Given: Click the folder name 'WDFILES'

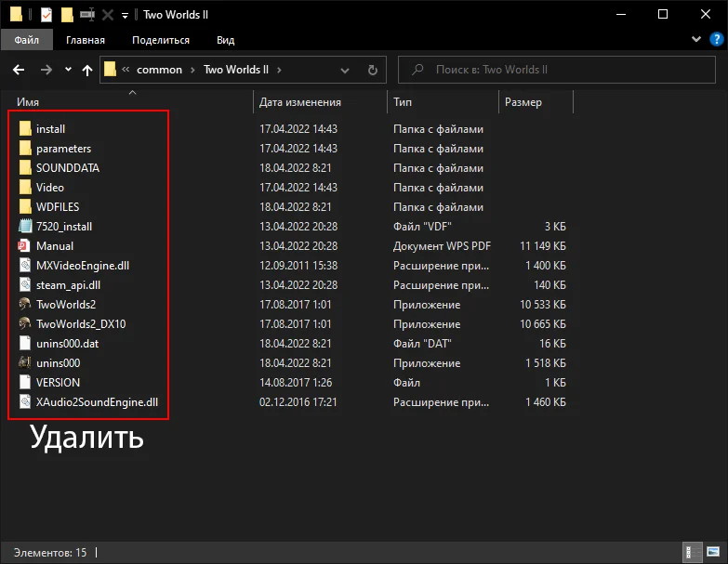Looking at the screenshot, I should (x=58, y=207).
